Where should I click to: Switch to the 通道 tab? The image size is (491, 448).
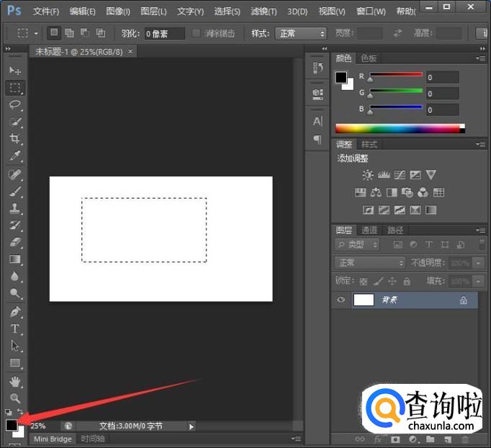369,230
